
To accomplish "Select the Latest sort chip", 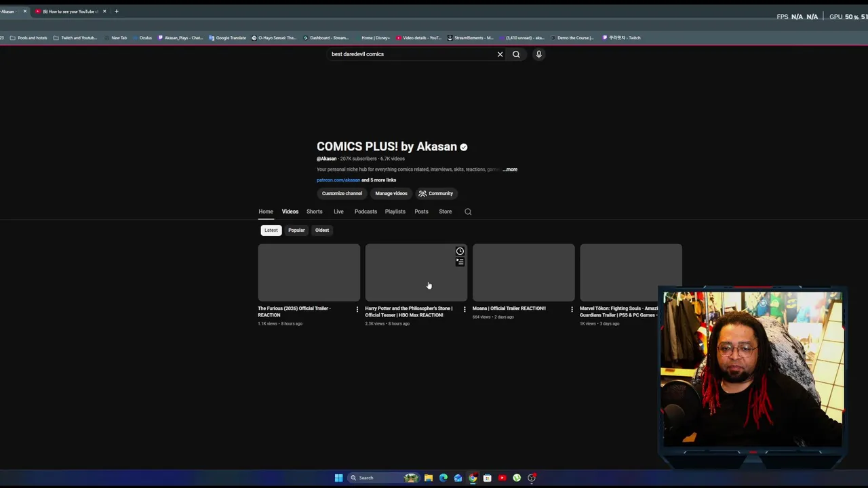I will coord(271,230).
